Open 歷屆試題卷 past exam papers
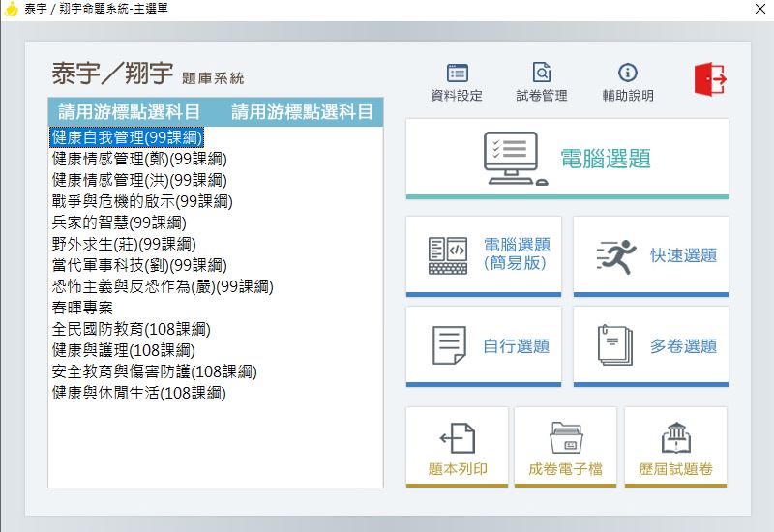 click(x=675, y=446)
